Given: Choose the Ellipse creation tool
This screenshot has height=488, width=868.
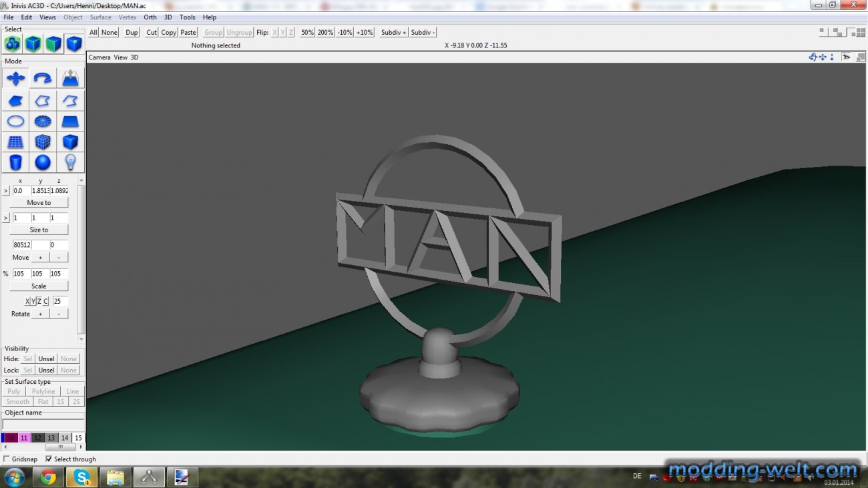Looking at the screenshot, I should [x=15, y=121].
